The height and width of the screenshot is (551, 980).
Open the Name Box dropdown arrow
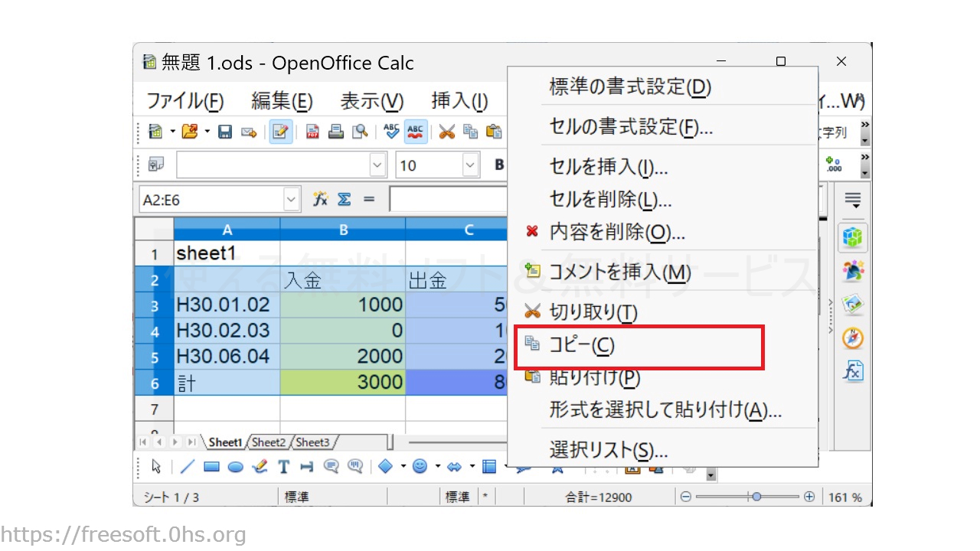tap(291, 200)
